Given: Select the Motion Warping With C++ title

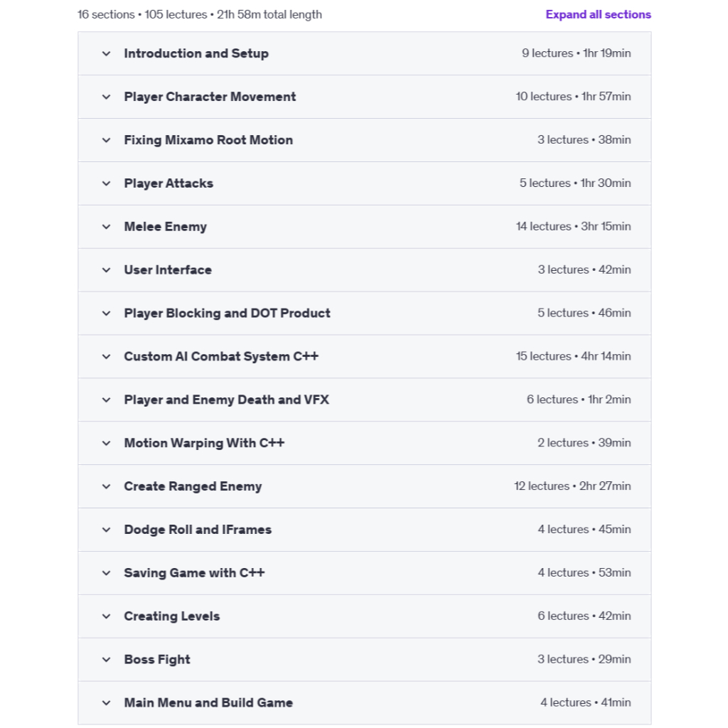Looking at the screenshot, I should pos(204,443).
